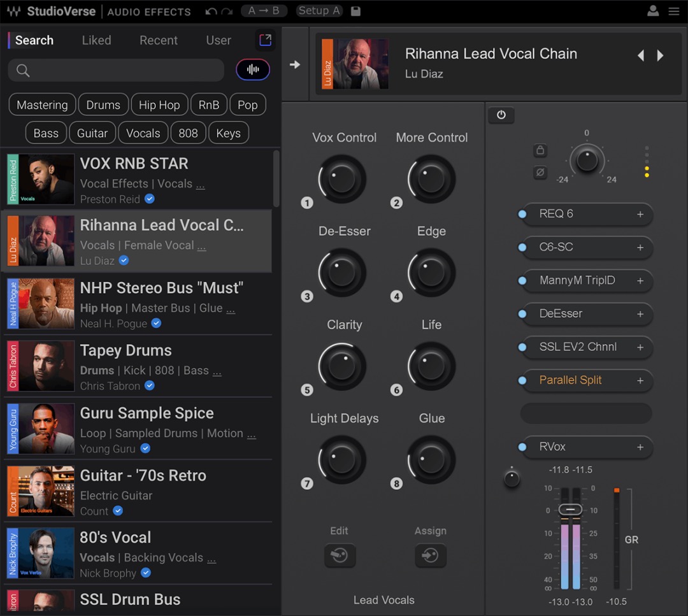Go to previous preset arrow

click(641, 55)
